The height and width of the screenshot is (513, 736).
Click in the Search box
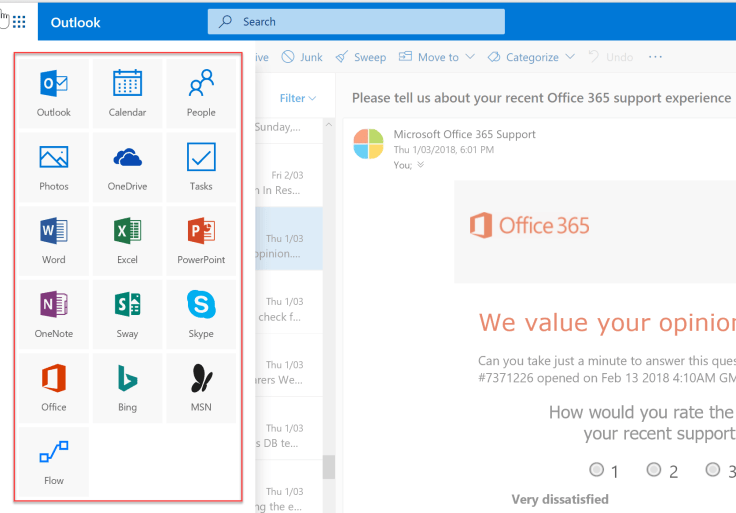(356, 21)
